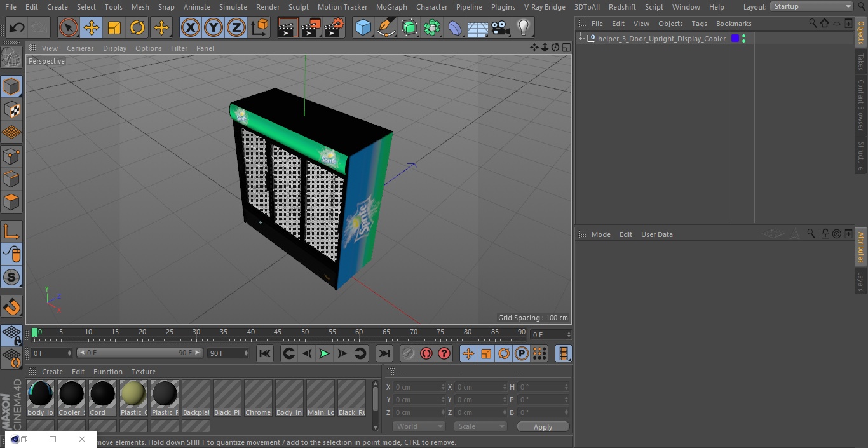Toggle Y axis lock
Image resolution: width=868 pixels, height=448 pixels.
click(214, 27)
